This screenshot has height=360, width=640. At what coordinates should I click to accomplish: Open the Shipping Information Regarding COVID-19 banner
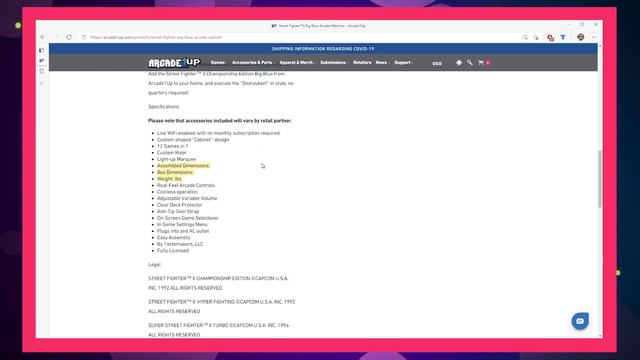point(323,49)
